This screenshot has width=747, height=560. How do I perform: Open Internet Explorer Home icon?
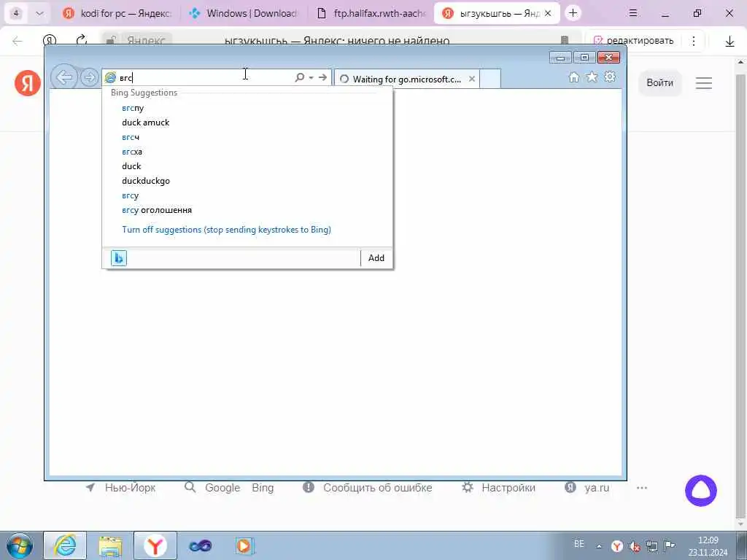573,77
